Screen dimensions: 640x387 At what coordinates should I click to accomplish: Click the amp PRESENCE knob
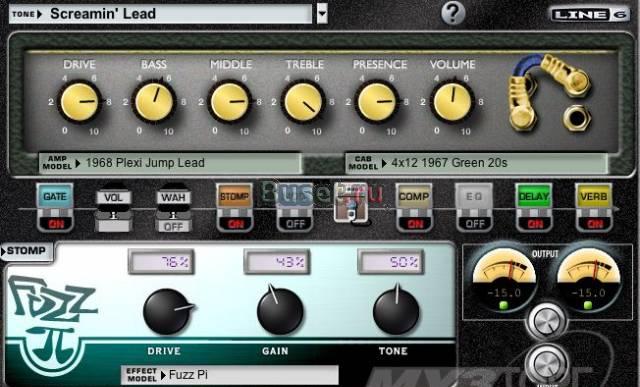coord(377,102)
